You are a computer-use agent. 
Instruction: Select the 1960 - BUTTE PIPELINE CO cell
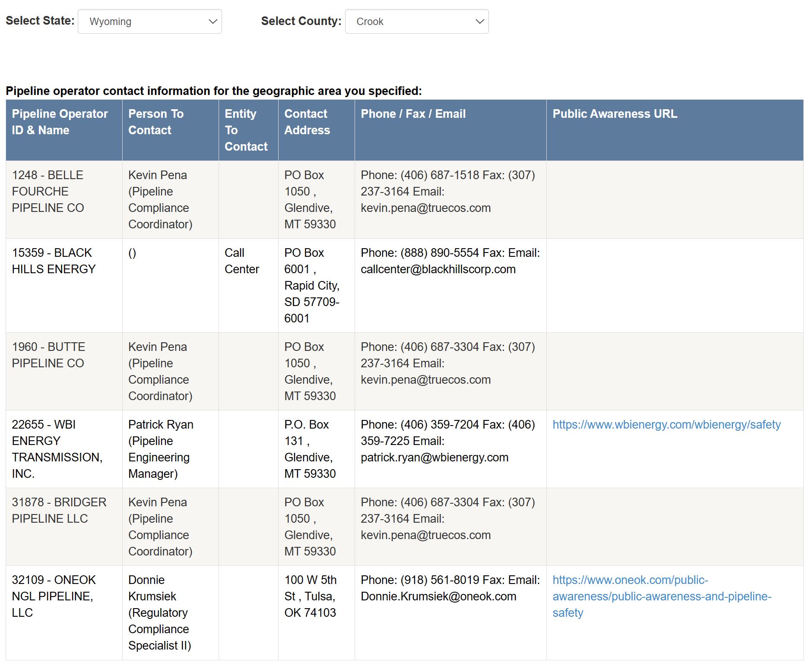pos(64,372)
